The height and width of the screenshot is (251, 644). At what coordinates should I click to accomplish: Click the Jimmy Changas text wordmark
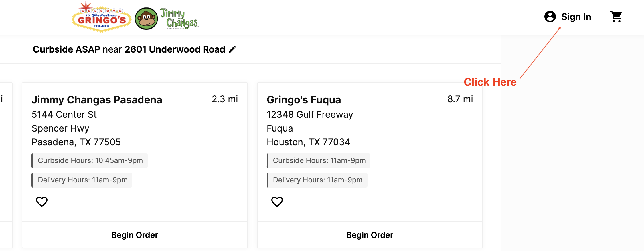pos(179,19)
